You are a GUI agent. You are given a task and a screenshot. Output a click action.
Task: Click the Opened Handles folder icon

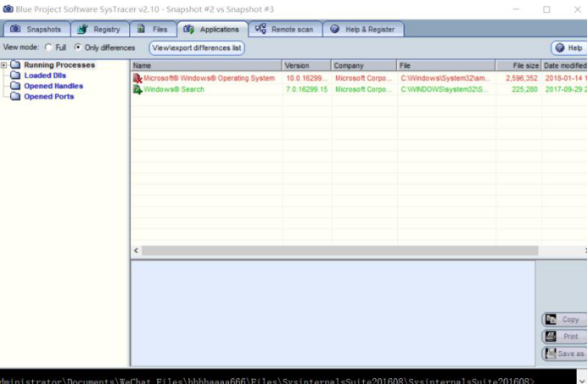click(15, 86)
